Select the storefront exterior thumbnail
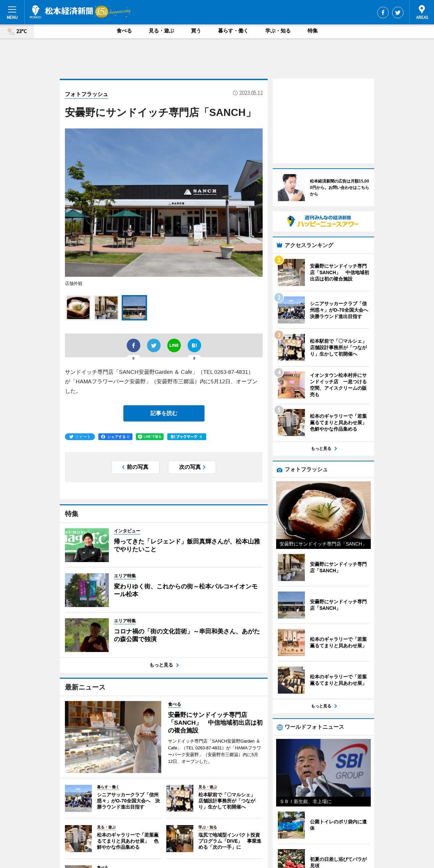The image size is (434, 868). (x=134, y=308)
